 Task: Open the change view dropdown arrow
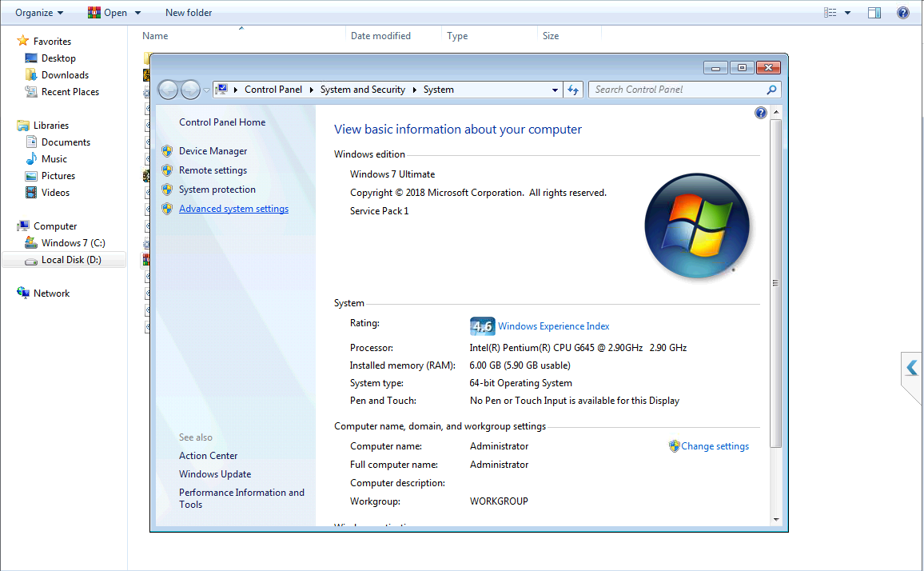click(847, 13)
